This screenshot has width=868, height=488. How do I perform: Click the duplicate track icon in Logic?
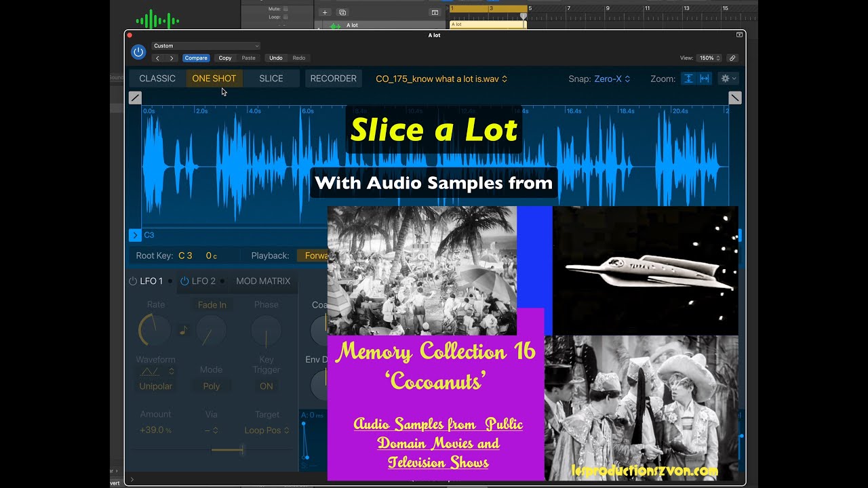342,12
